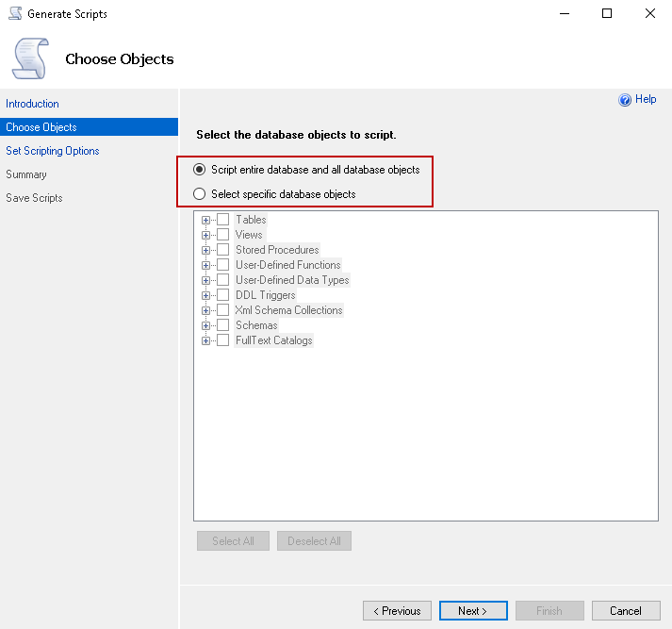The image size is (672, 629).
Task: Check the User-Defined Functions checkbox
Action: pos(222,265)
